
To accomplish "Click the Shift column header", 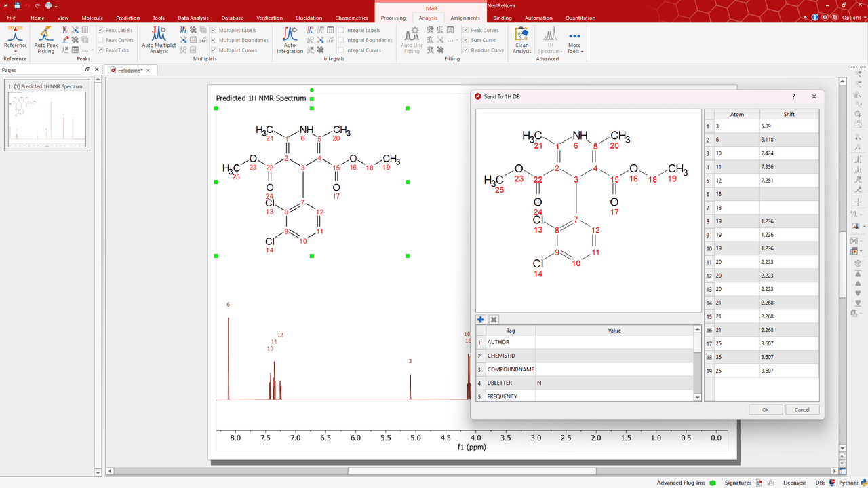I will pos(789,114).
